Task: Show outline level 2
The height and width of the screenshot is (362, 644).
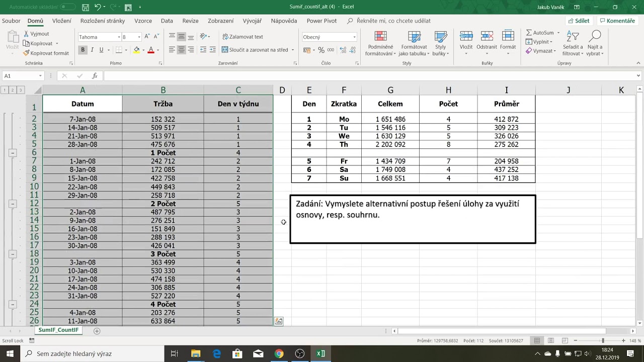Action: pos(13,90)
